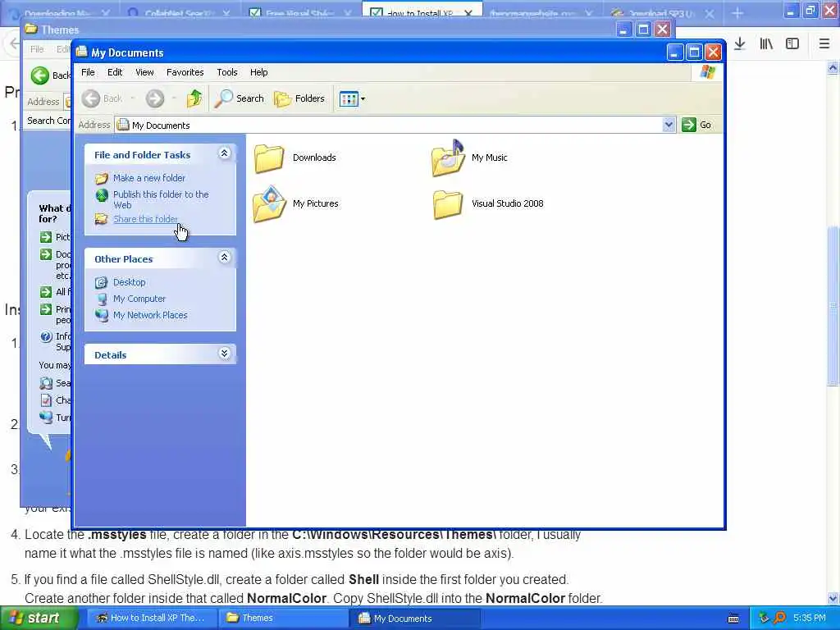
Task: Open the Tools menu
Action: [x=226, y=72]
